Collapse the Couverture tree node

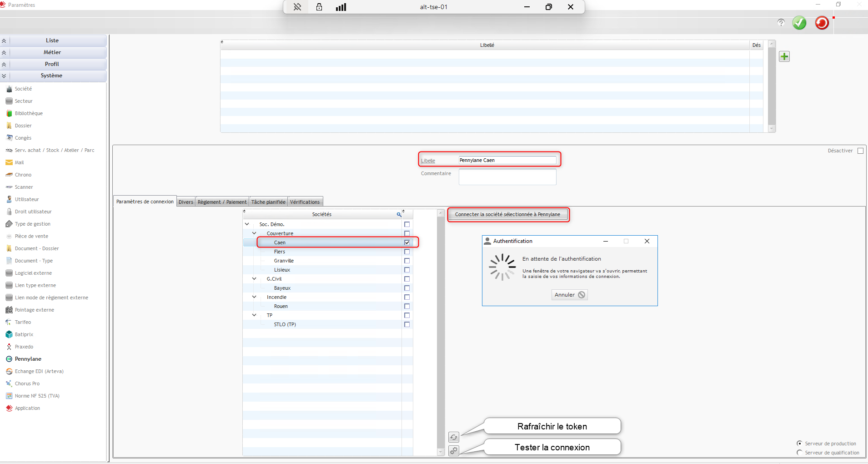tap(254, 233)
